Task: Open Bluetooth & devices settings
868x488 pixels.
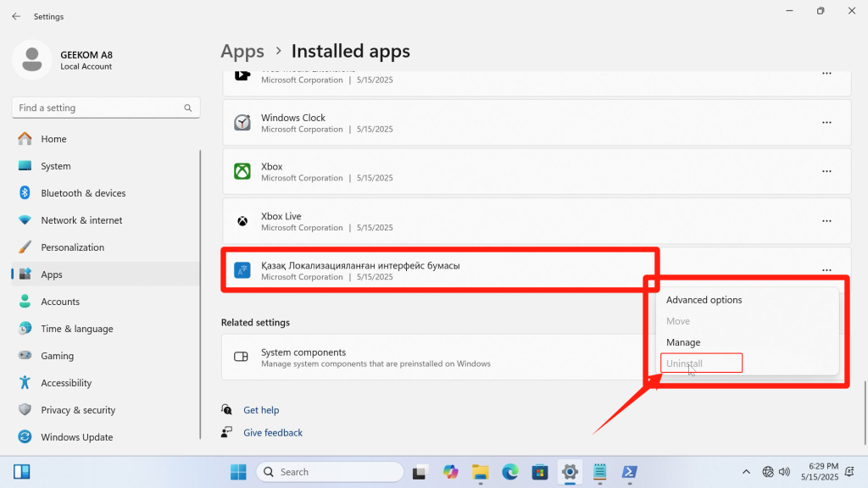Action: pos(105,193)
